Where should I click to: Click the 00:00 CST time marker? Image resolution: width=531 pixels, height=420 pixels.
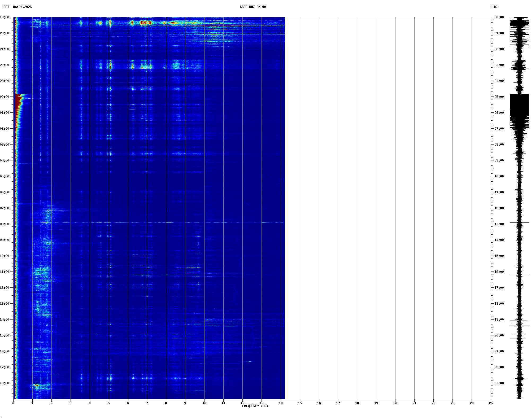[5, 97]
